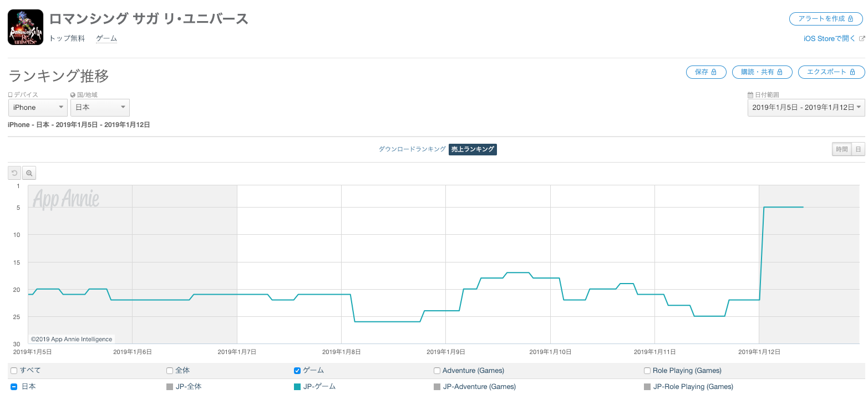Click the app title ロマンシング サガ リ・ユニバース

[149, 19]
